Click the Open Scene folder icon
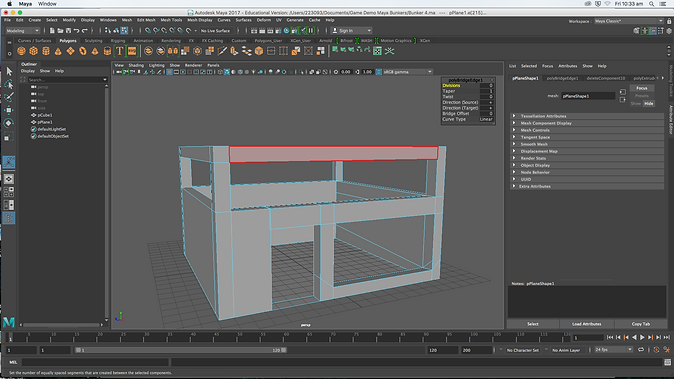Image resolution: width=674 pixels, height=379 pixels. (60, 31)
